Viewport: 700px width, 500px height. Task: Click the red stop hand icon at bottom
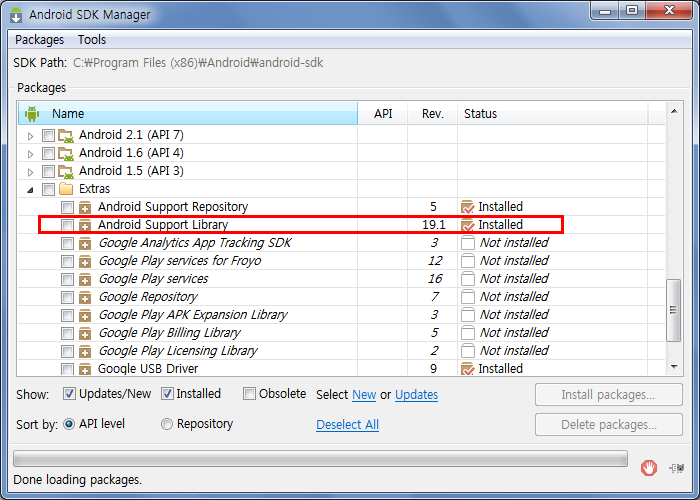pyautogui.click(x=649, y=468)
